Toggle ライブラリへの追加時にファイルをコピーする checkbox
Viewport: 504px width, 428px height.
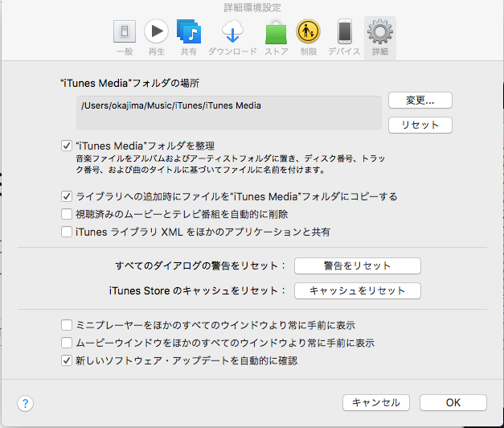pos(67,196)
